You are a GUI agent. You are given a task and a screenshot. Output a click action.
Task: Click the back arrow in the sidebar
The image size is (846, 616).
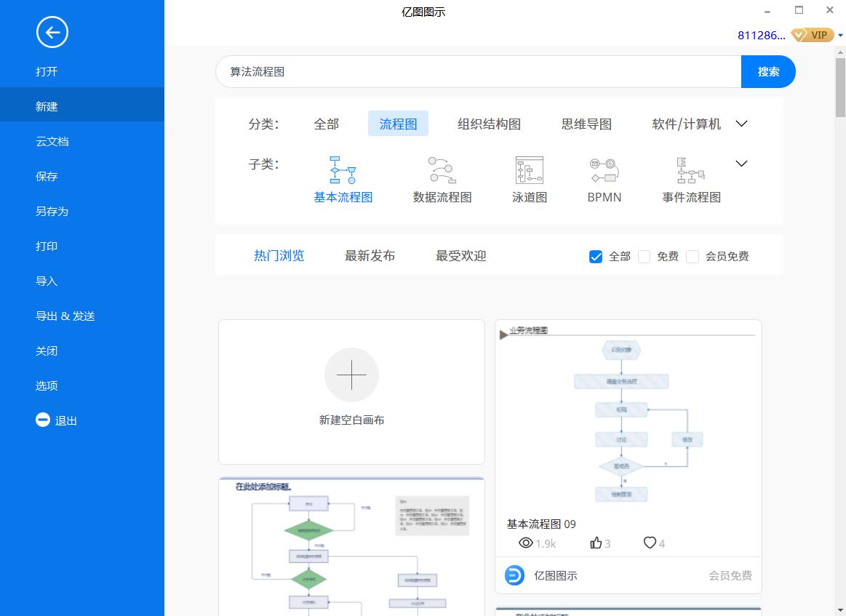52,32
